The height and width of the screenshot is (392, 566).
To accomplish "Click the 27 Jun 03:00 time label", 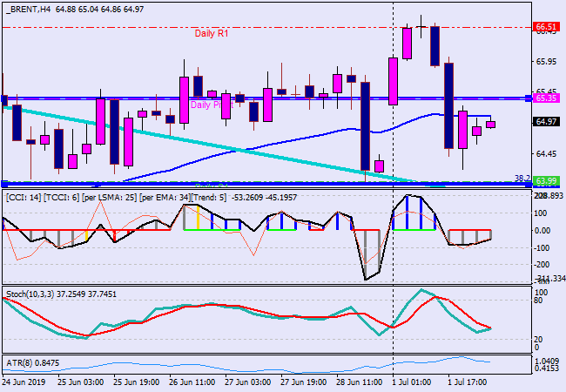I will click(x=246, y=382).
